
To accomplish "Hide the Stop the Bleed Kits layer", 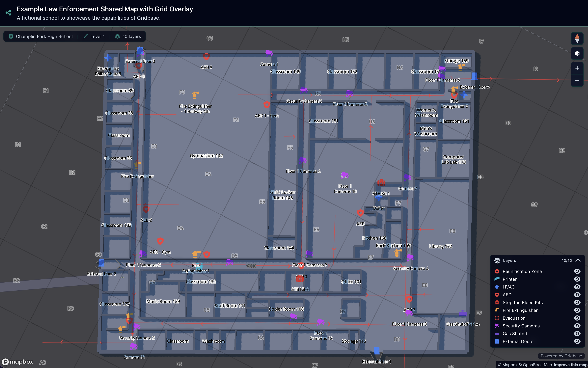I will click(577, 302).
